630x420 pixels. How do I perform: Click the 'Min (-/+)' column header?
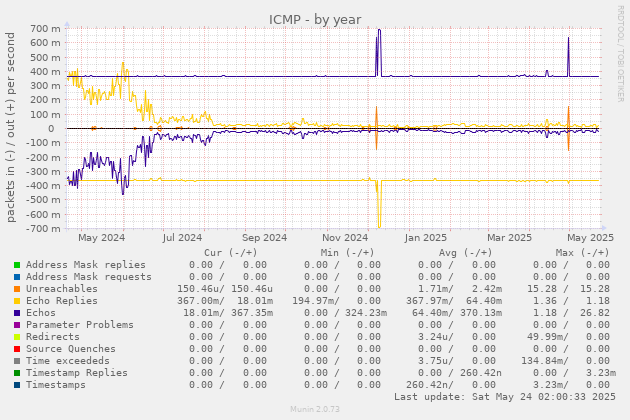[348, 253]
